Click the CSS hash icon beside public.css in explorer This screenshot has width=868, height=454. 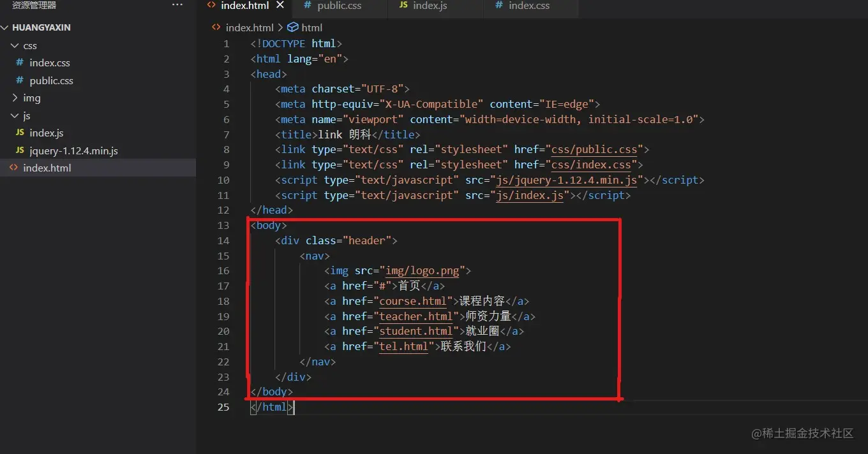coord(20,80)
